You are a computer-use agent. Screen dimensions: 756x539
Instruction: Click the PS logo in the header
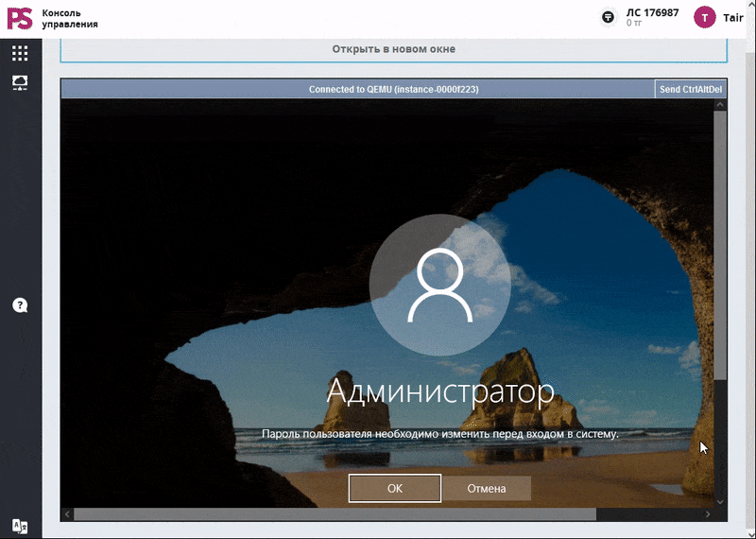click(x=20, y=18)
